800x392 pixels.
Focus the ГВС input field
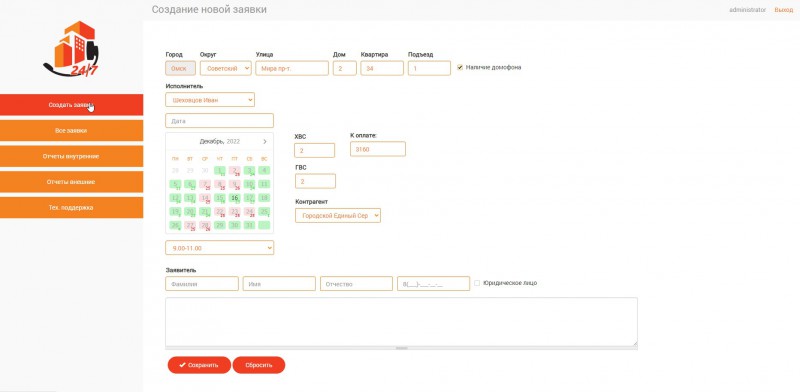click(315, 181)
